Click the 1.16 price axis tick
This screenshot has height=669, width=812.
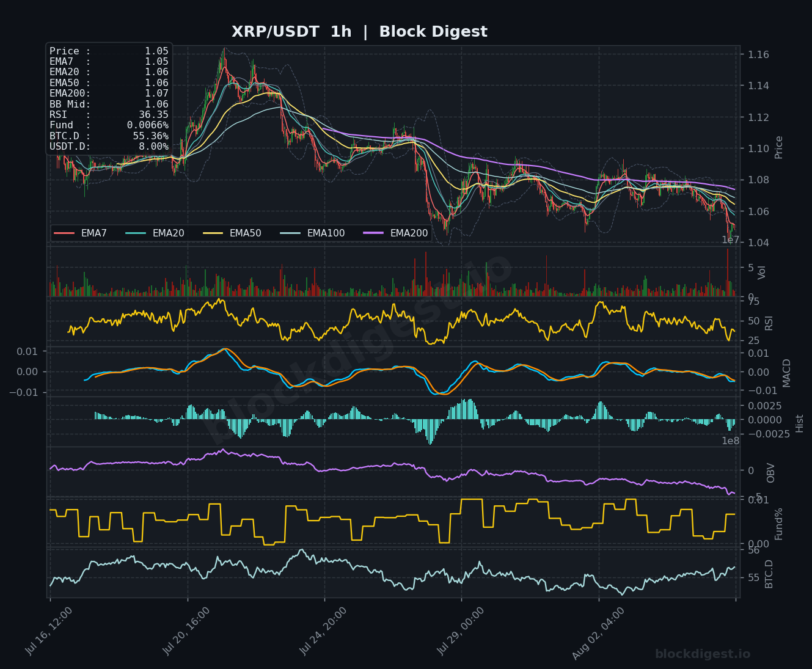(x=758, y=55)
